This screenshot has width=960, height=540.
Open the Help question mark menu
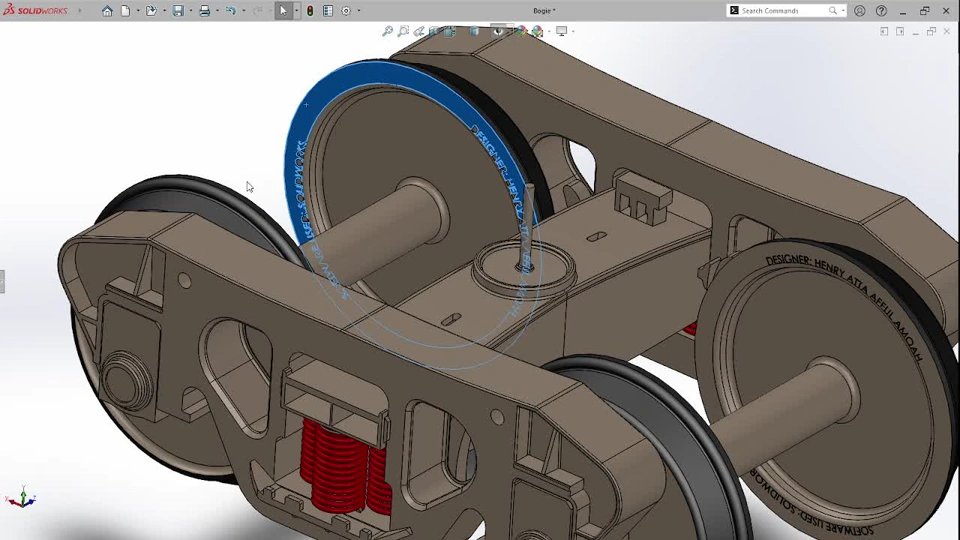click(881, 11)
